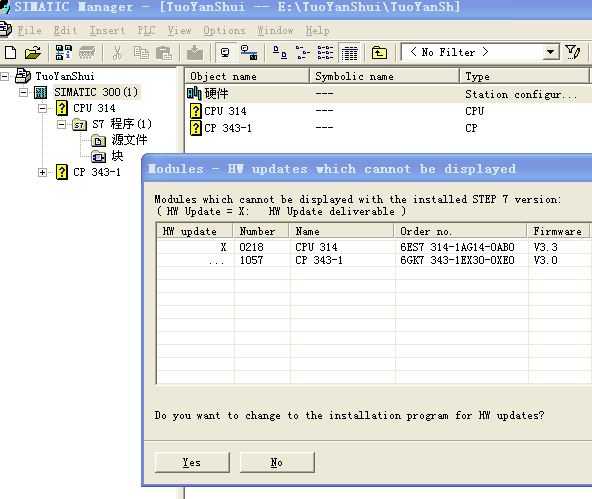The height and width of the screenshot is (499, 592).
Task: Select SIMATIC 300(1) station in tree
Action: pyautogui.click(x=96, y=92)
